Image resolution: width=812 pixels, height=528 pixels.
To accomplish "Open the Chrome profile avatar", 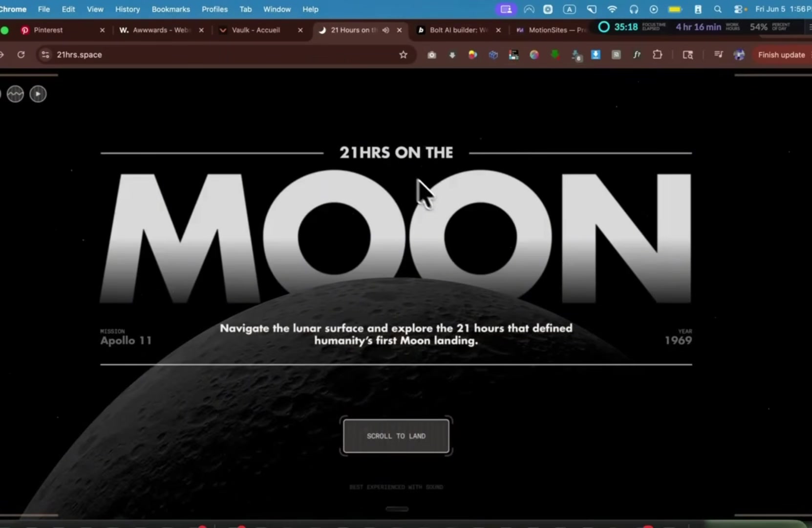I will [739, 55].
